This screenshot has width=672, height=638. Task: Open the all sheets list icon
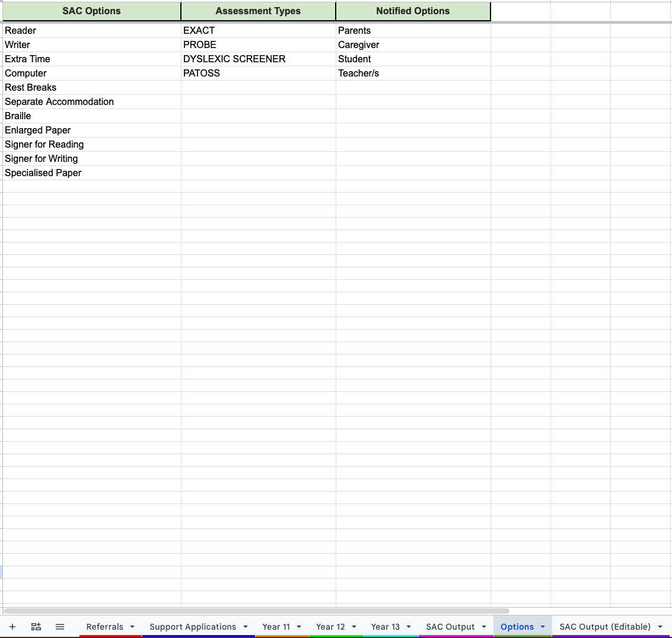[60, 627]
